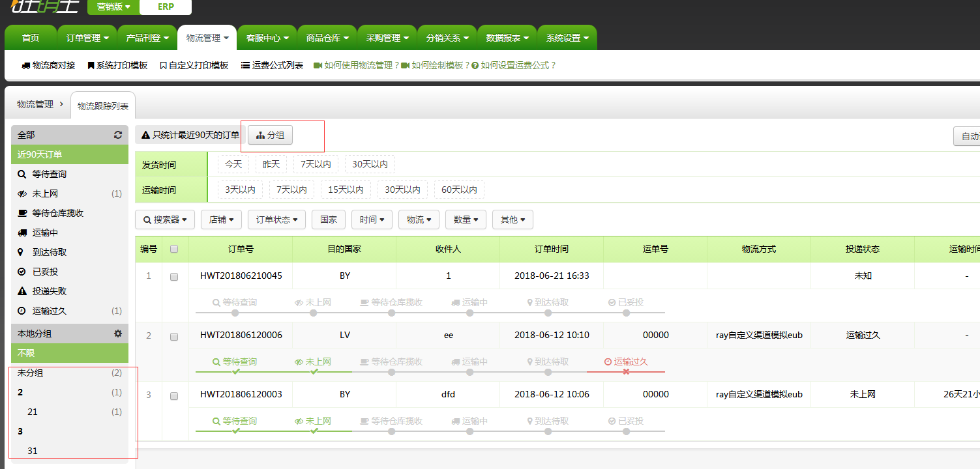
Task: Expand the 数量 filter dropdown
Action: (466, 220)
